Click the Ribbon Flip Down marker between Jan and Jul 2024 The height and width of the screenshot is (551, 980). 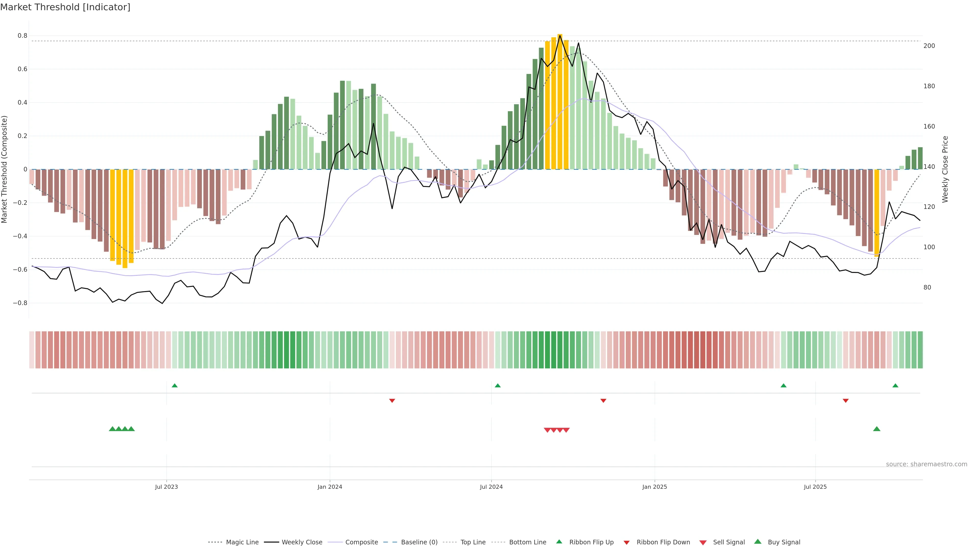tap(392, 400)
